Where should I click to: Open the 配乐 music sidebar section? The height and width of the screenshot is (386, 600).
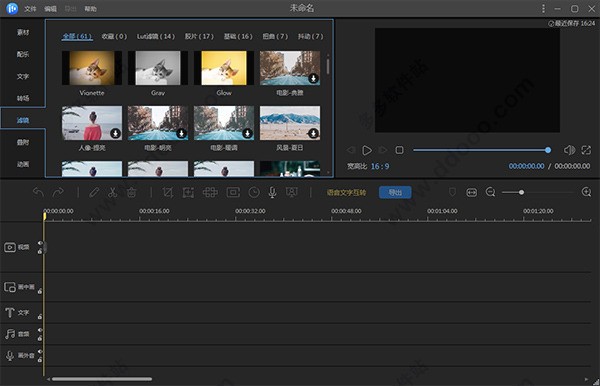[23, 54]
